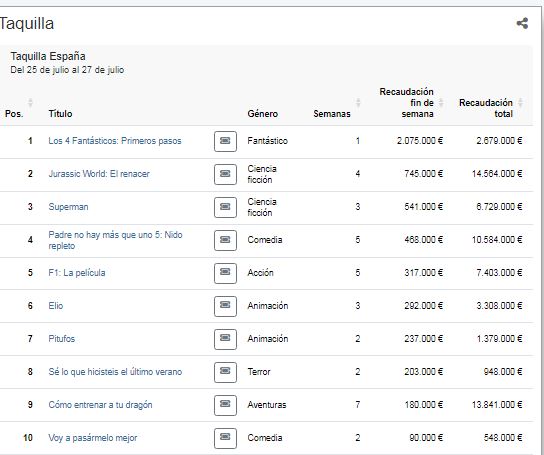Select total gross 14.564.000 €
544x455 pixels.
coord(497,174)
